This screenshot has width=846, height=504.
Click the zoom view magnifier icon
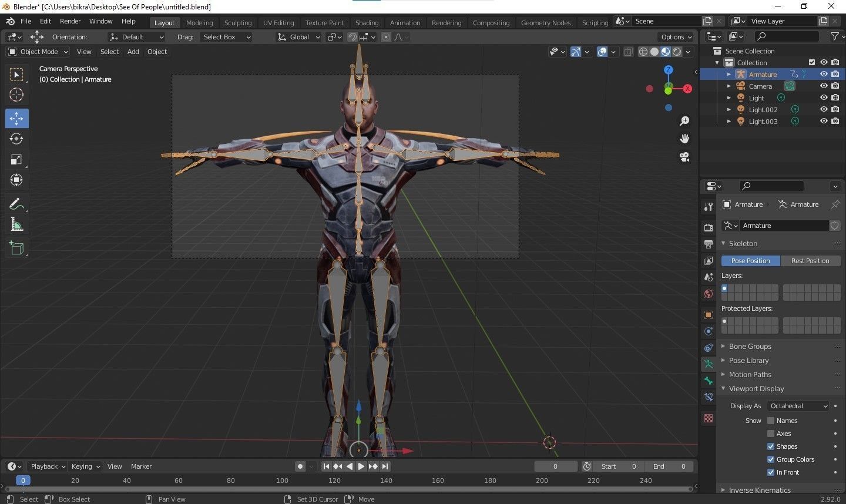pyautogui.click(x=684, y=121)
